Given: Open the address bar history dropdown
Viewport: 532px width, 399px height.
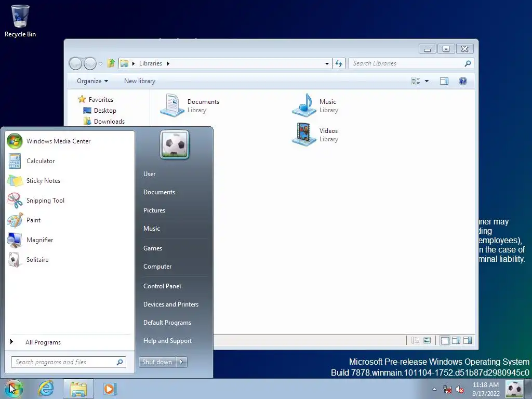Looking at the screenshot, I should 327,63.
